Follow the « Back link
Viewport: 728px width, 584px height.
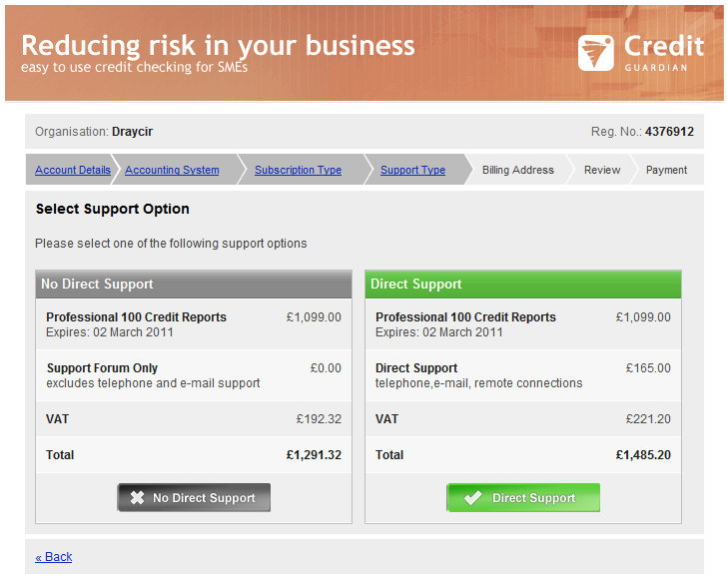[54, 557]
